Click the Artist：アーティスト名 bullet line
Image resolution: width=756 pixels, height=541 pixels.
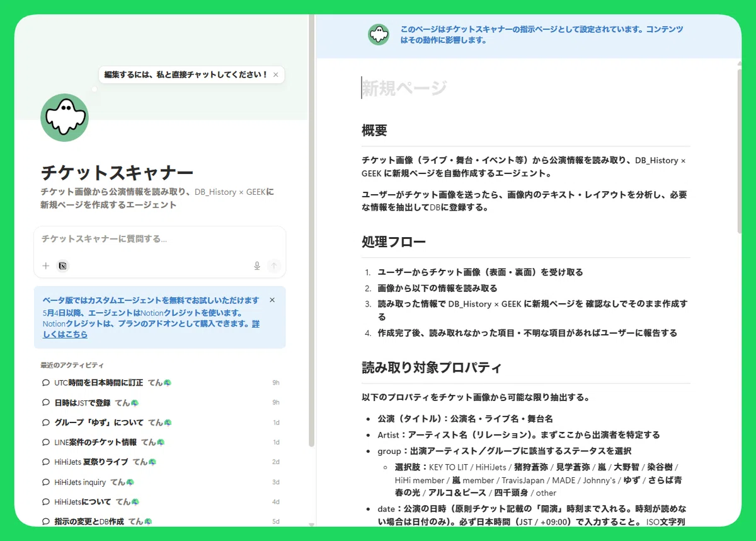click(x=518, y=434)
